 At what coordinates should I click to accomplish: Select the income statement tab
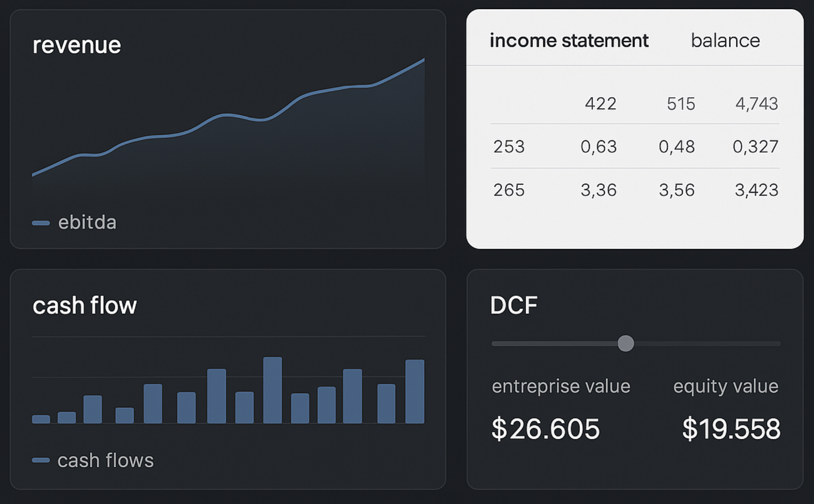point(569,41)
